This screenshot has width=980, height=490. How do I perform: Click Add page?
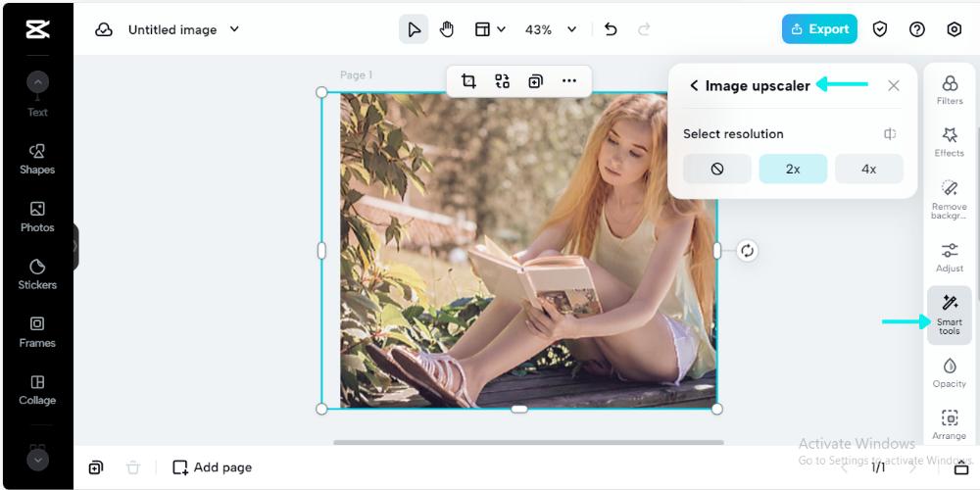click(x=213, y=467)
